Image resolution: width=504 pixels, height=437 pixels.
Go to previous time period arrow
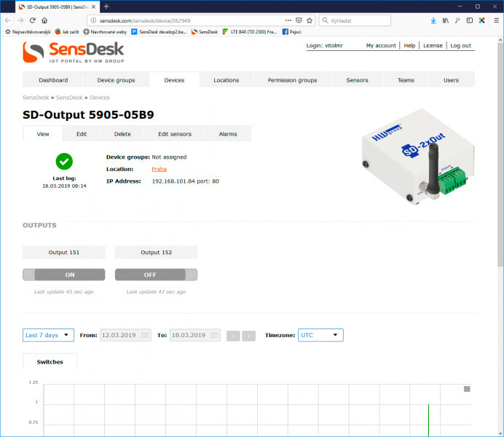(233, 336)
